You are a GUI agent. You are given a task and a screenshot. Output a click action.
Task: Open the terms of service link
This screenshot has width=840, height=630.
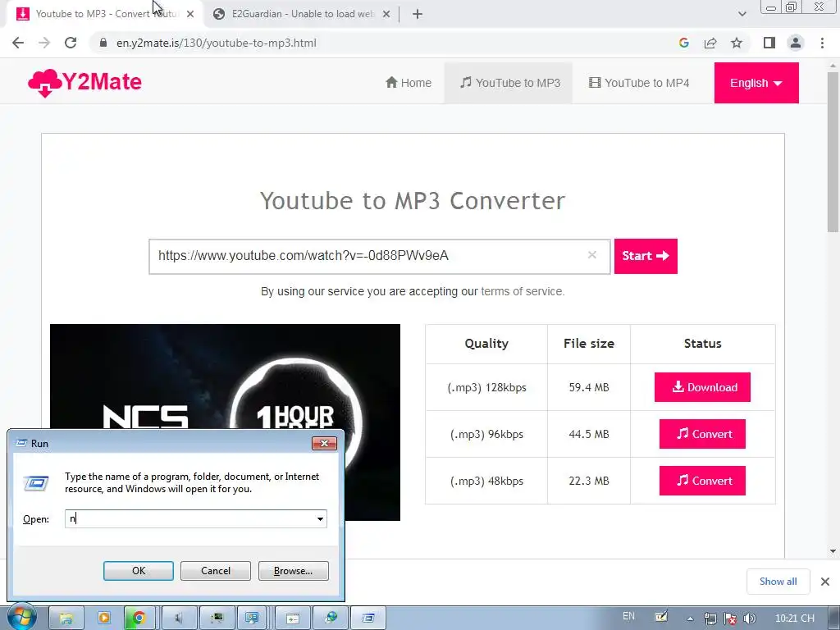[x=523, y=291]
